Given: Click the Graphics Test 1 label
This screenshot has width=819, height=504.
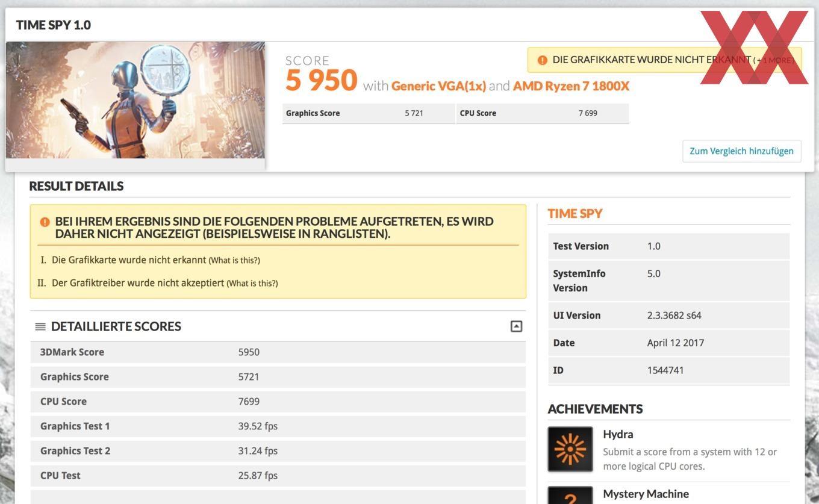Looking at the screenshot, I should 75,426.
